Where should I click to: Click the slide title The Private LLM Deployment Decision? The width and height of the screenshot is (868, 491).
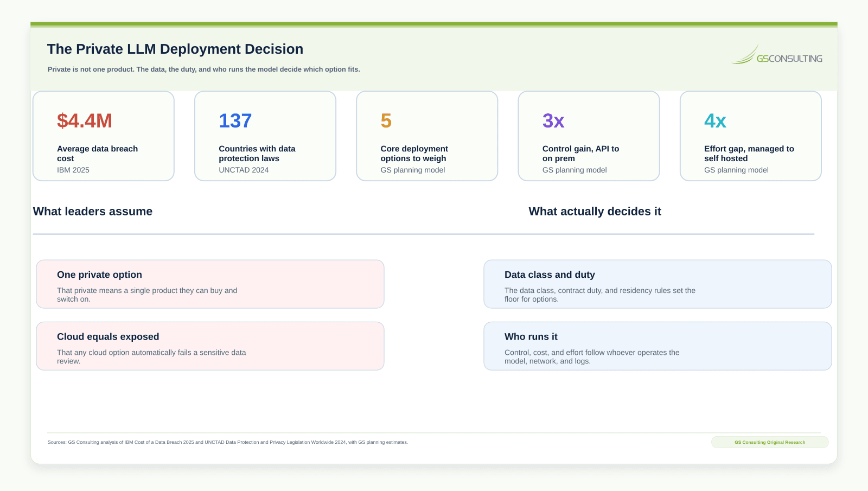[x=175, y=49]
